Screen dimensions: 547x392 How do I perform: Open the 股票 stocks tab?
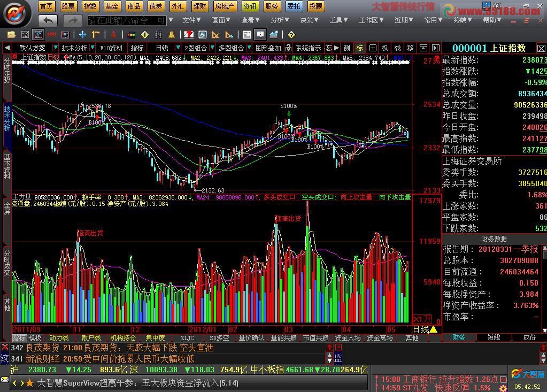pyautogui.click(x=68, y=6)
